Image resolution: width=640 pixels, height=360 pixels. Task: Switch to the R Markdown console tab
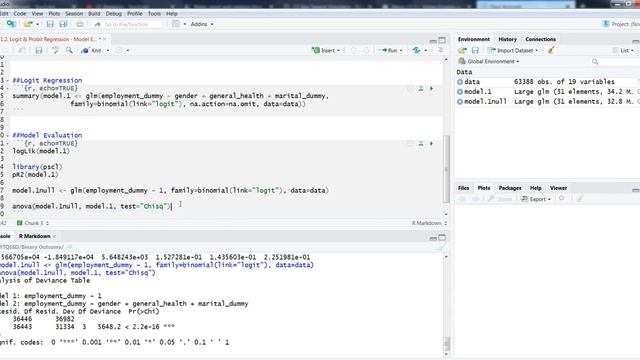pos(35,236)
